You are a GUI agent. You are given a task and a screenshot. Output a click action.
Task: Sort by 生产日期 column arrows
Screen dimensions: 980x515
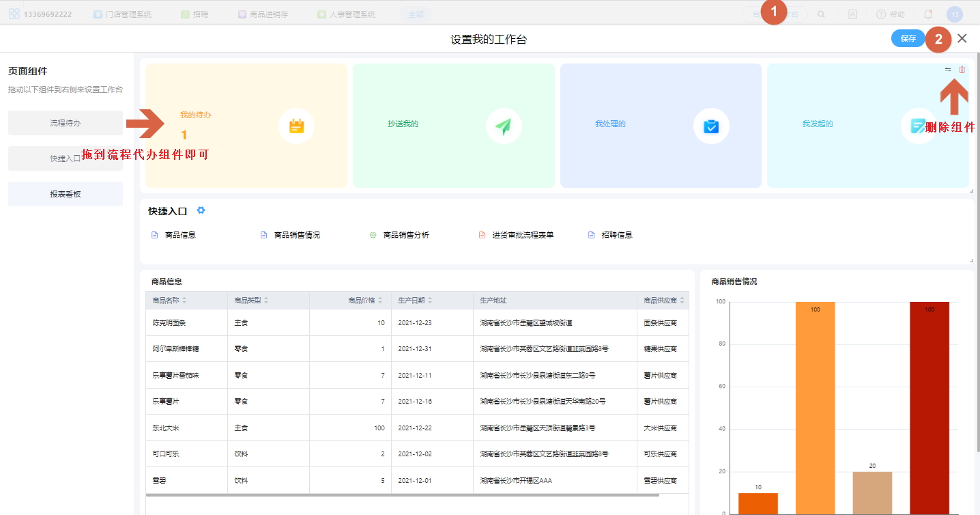pos(430,301)
